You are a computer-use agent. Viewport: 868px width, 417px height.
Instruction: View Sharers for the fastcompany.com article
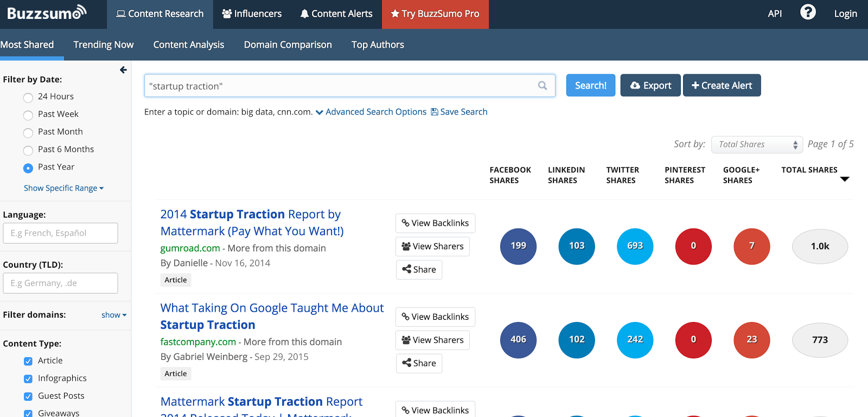tap(432, 340)
